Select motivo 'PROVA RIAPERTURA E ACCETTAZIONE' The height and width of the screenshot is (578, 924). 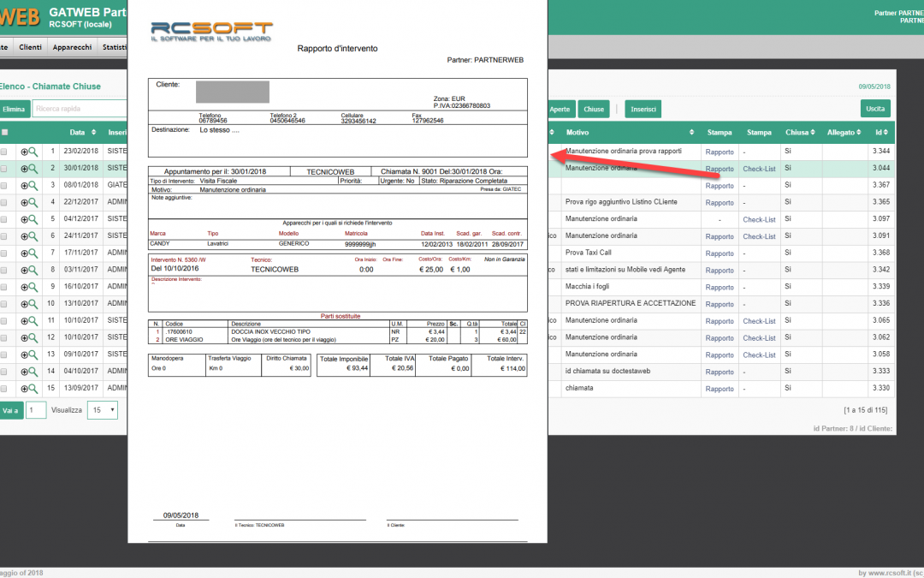[x=631, y=303]
